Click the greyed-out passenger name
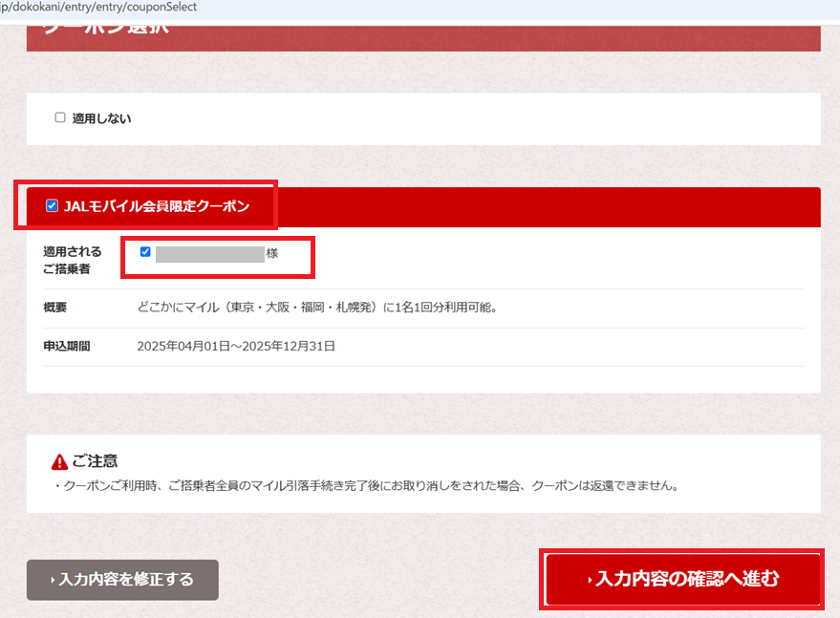Image resolution: width=840 pixels, height=618 pixels. 209,253
